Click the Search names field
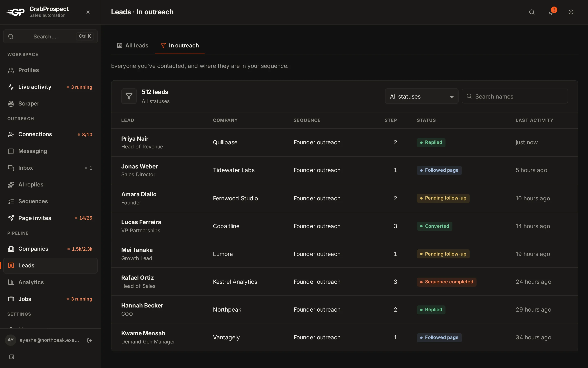 point(515,96)
